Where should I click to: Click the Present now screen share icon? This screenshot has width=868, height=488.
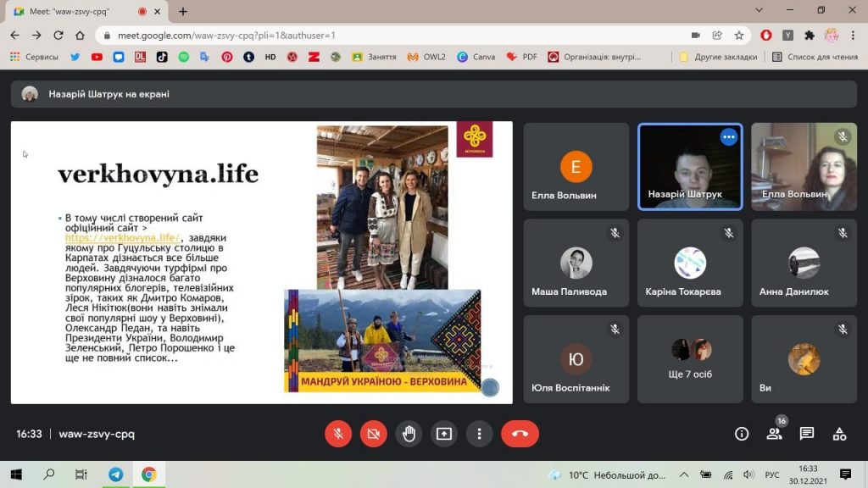(x=444, y=434)
